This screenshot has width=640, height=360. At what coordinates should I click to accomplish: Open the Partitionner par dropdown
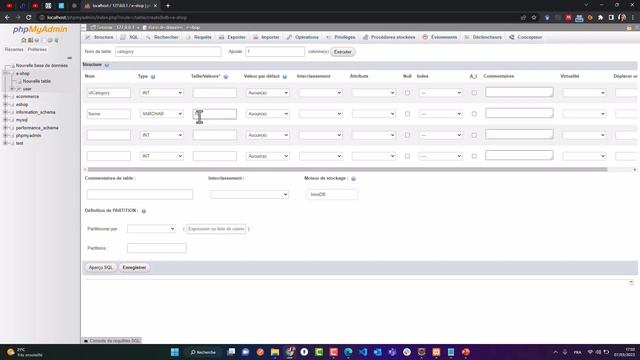coord(151,229)
